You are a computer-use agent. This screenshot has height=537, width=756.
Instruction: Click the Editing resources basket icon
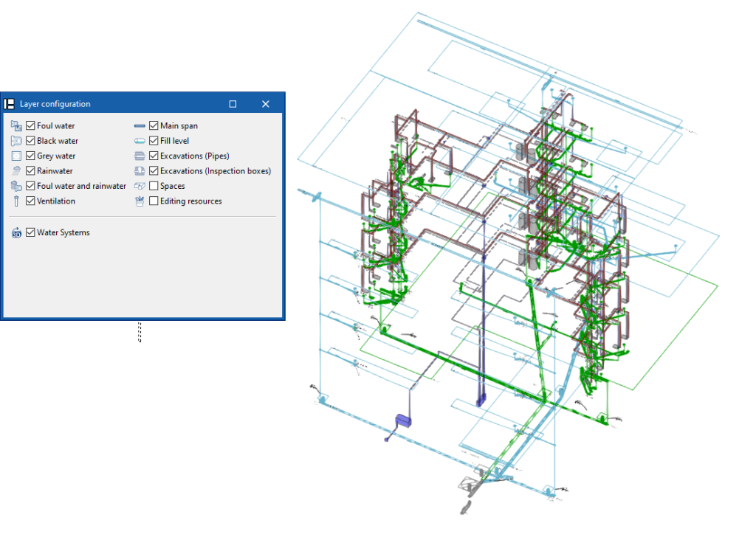[140, 201]
